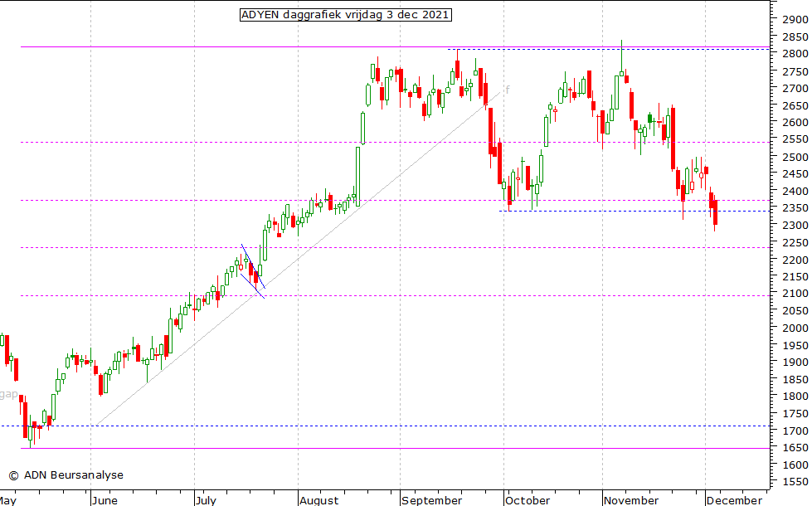Click the 2400 price axis label

[x=795, y=191]
